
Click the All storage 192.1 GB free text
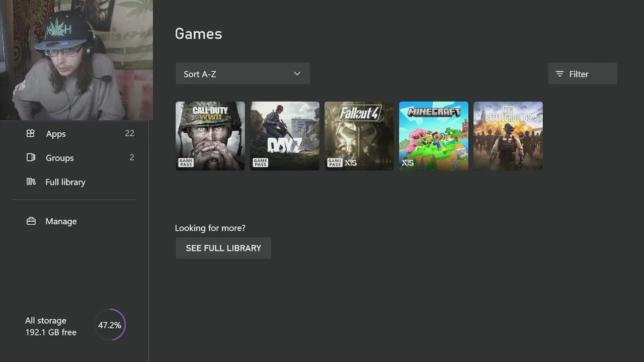(x=51, y=326)
